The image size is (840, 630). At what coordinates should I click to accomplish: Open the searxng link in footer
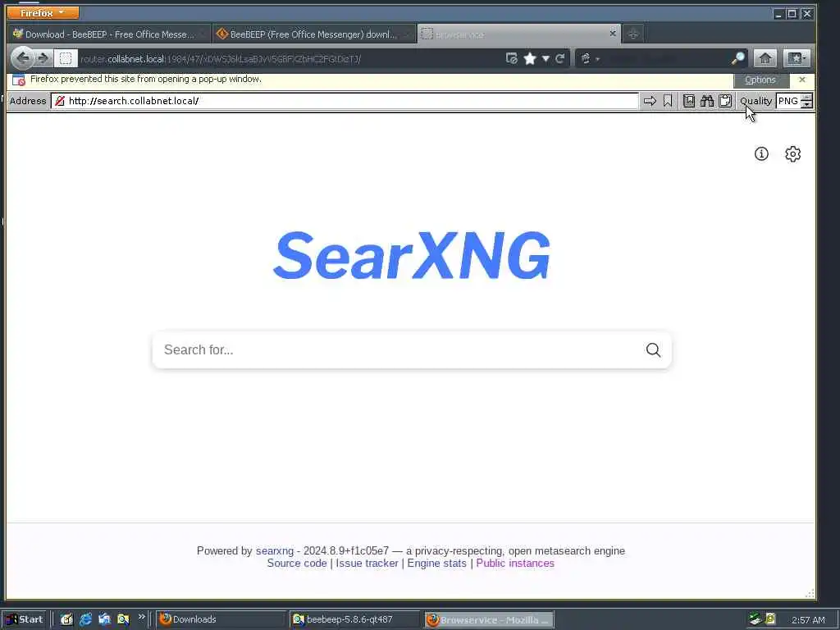point(274,550)
